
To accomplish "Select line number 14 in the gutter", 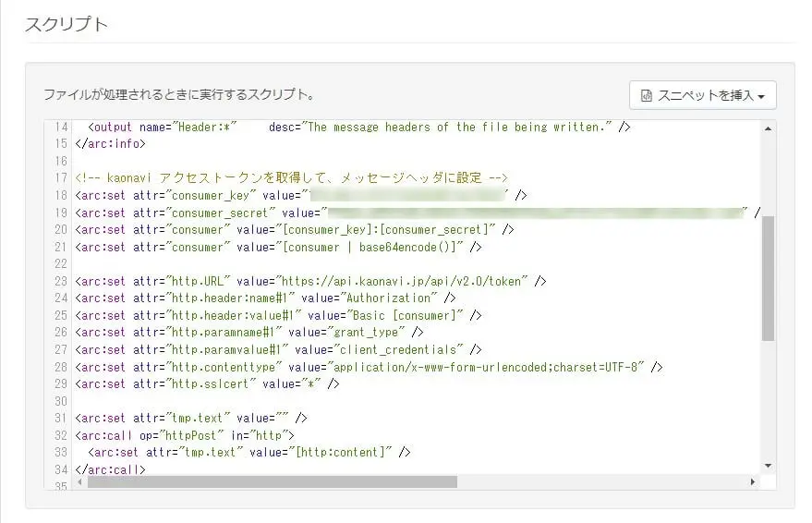I will 62,127.
